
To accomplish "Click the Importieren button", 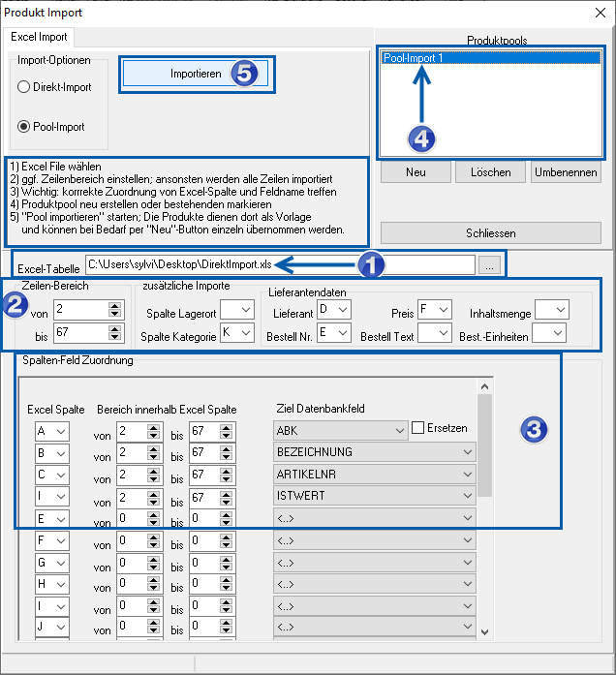I will pos(196,74).
